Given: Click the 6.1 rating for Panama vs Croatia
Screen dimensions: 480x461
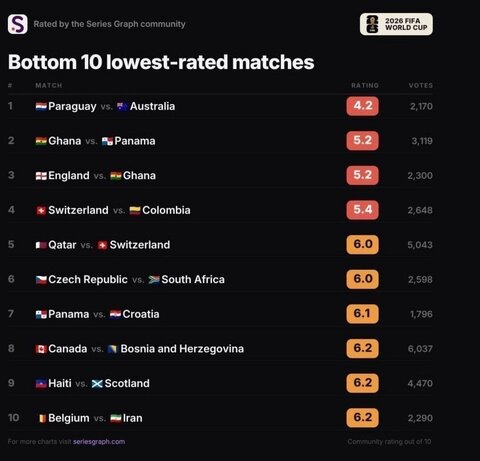Looking at the screenshot, I should (362, 314).
